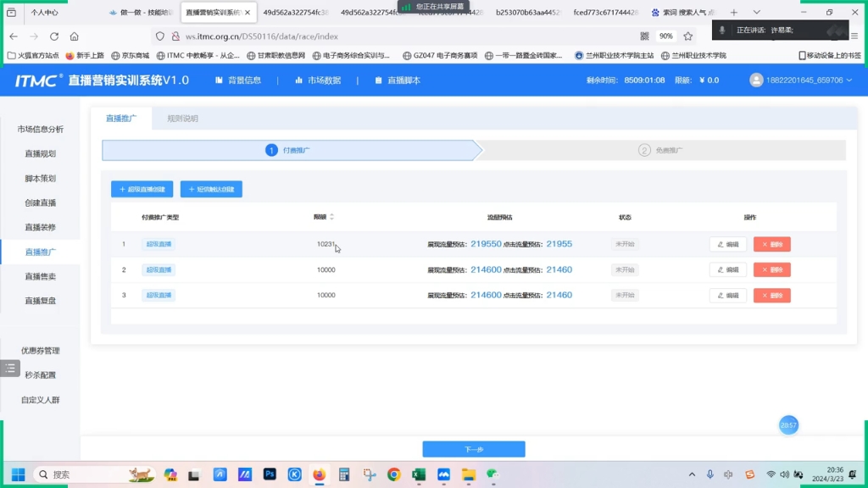Bookmark this page with the star icon
Viewport: 868px width, 488px height.
688,36
